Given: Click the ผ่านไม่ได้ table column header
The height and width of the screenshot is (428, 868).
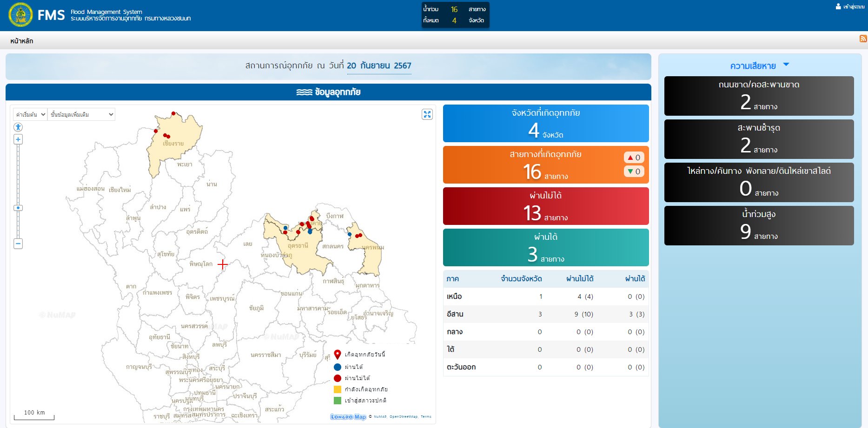Looking at the screenshot, I should click(x=580, y=279).
